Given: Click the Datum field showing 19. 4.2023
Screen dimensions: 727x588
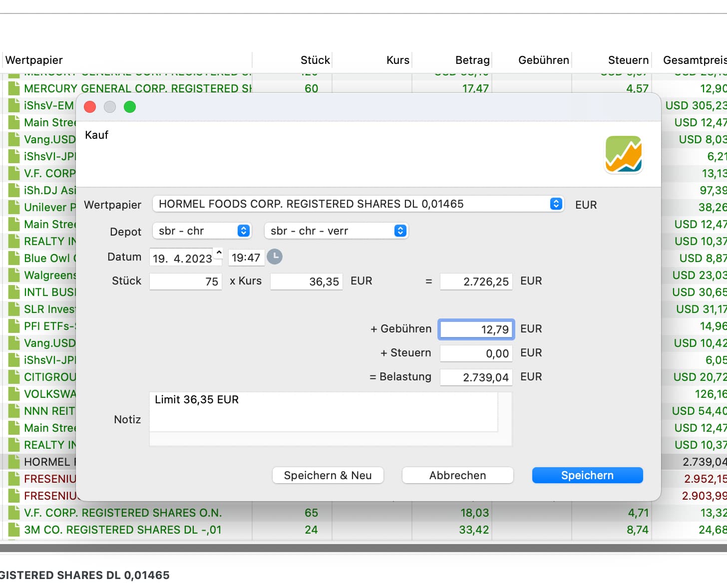Looking at the screenshot, I should (x=183, y=258).
